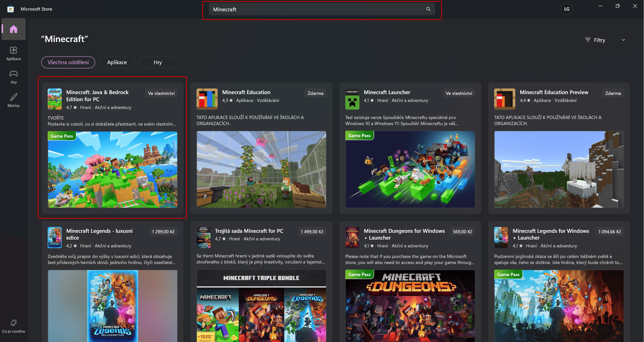Click Minecraft Education app icon
The width and height of the screenshot is (644, 342).
point(207,99)
